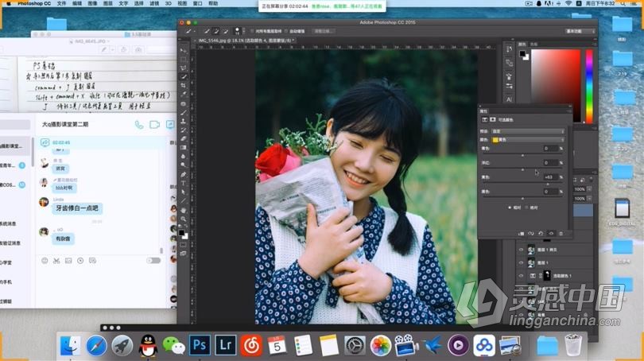This screenshot has width=644, height=361.
Task: Switch to the 色板 tab in color panel
Action: click(x=534, y=44)
